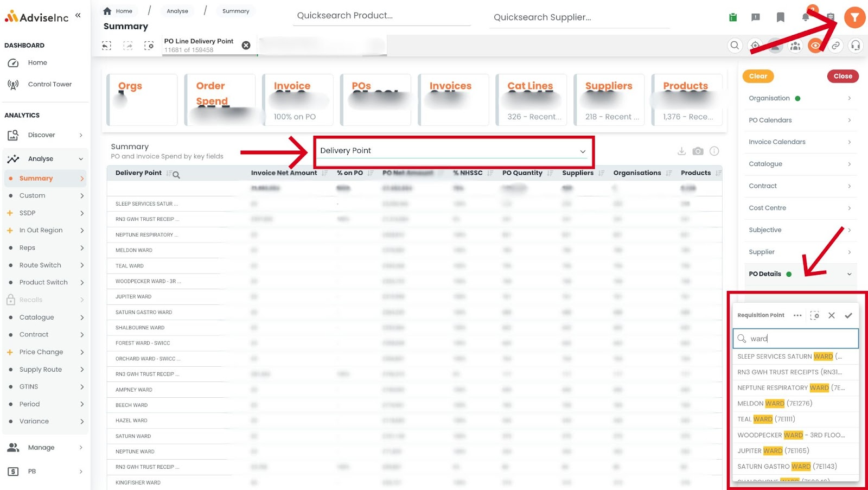Image resolution: width=868 pixels, height=490 pixels.
Task: Select SATURN GASTRO WARD (7E1143) in list
Action: coord(795,466)
